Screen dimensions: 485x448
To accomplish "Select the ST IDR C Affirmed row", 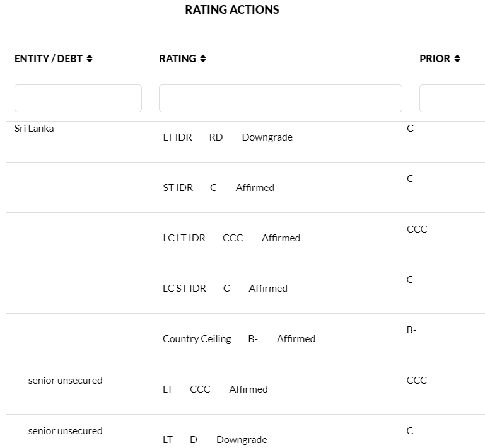I will 218,188.
